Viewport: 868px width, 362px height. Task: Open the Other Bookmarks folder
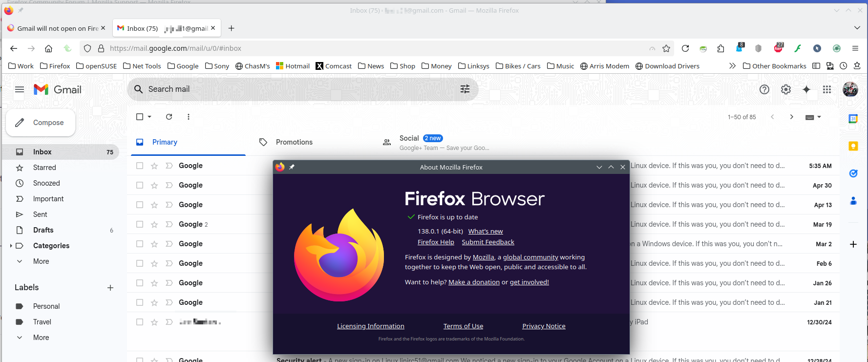coord(775,66)
